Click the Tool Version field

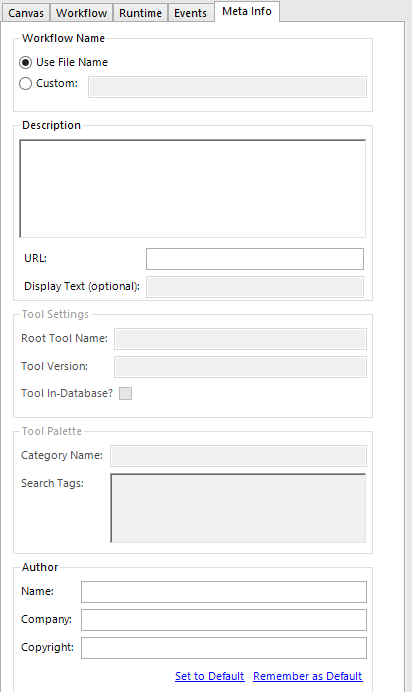(x=240, y=367)
